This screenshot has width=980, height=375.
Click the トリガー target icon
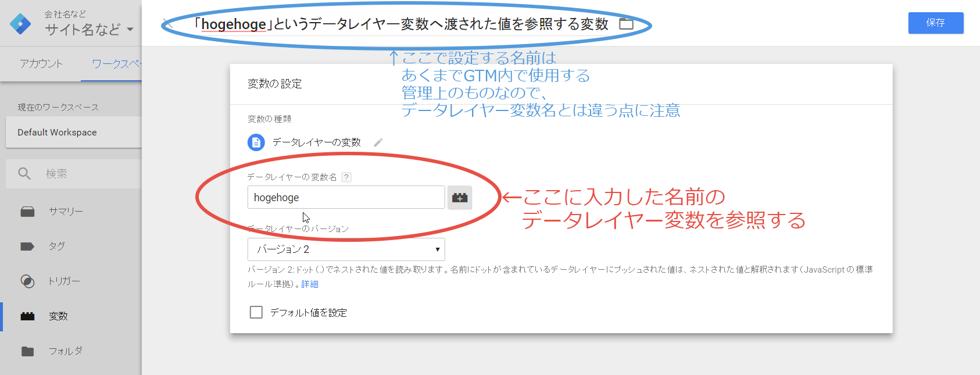27,281
